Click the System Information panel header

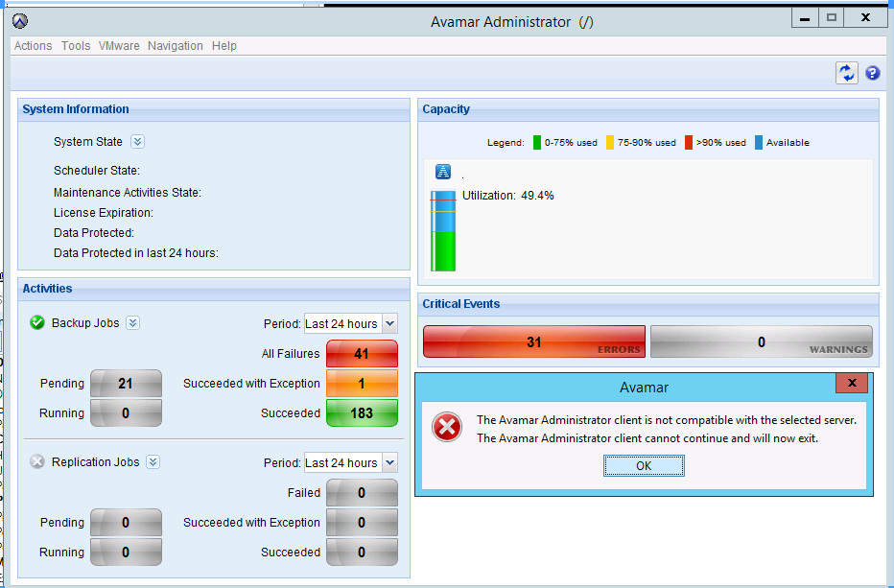pos(214,109)
